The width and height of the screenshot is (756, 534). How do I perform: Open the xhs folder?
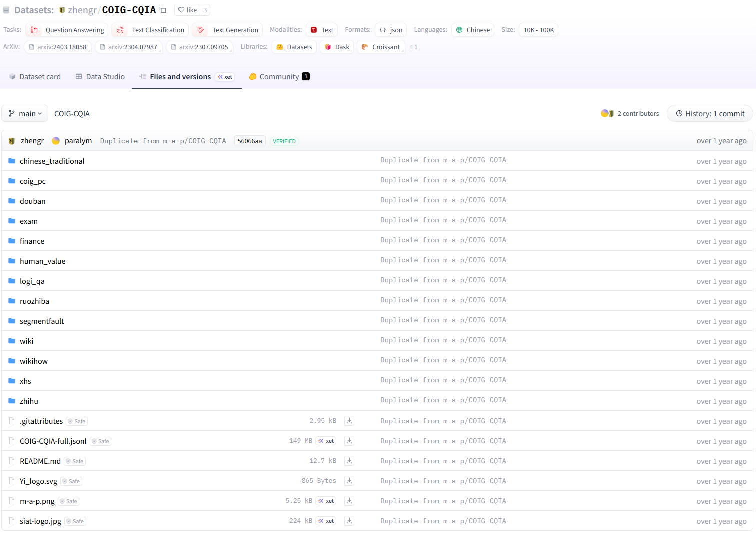pyautogui.click(x=25, y=381)
